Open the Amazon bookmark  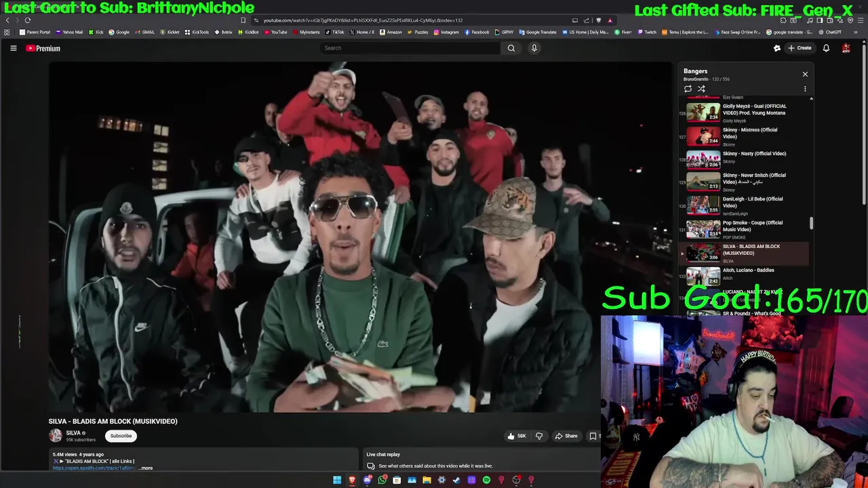(x=391, y=32)
